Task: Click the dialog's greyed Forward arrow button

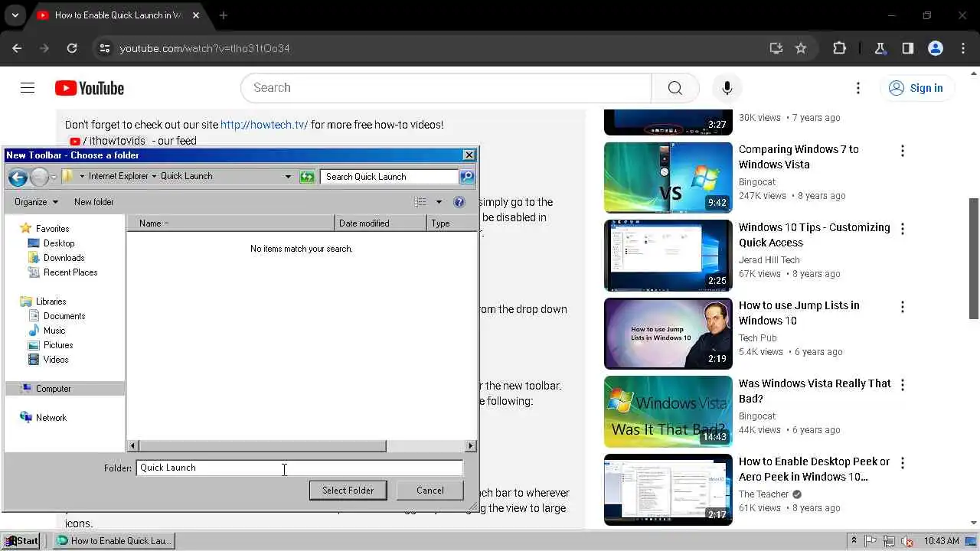Action: tap(39, 178)
